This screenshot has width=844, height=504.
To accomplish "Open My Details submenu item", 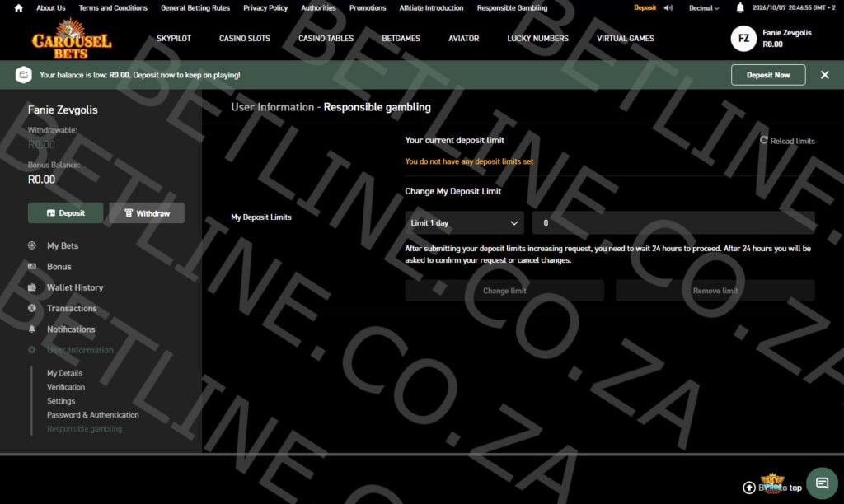I will tap(64, 373).
